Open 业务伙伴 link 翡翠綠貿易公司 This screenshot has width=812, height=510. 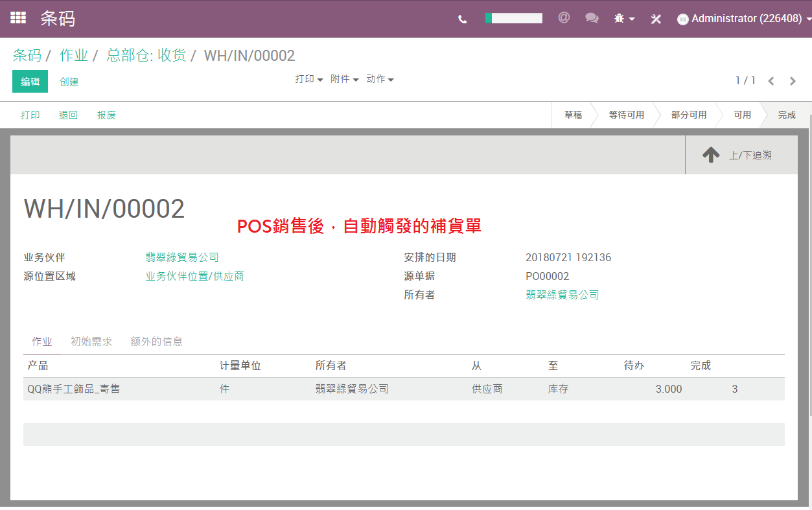[x=182, y=257]
